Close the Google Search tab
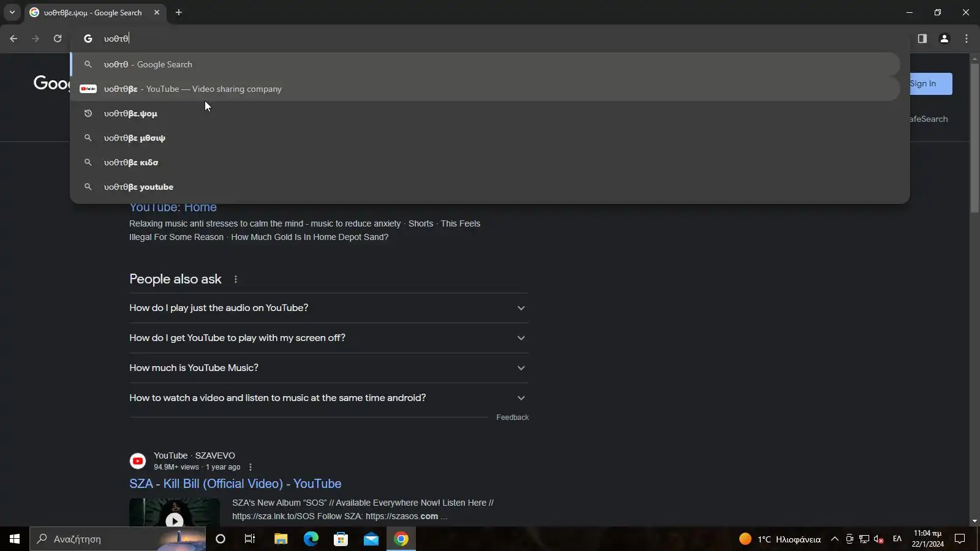 tap(157, 12)
